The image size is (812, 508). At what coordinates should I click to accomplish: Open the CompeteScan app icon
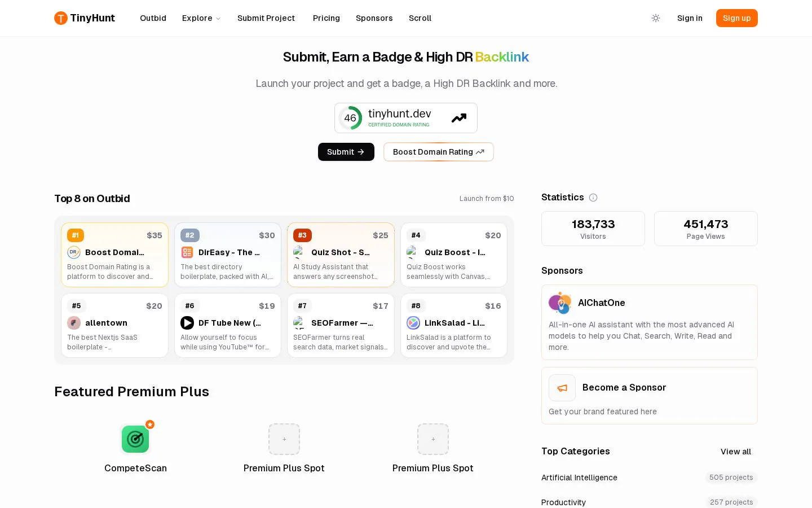pos(135,439)
